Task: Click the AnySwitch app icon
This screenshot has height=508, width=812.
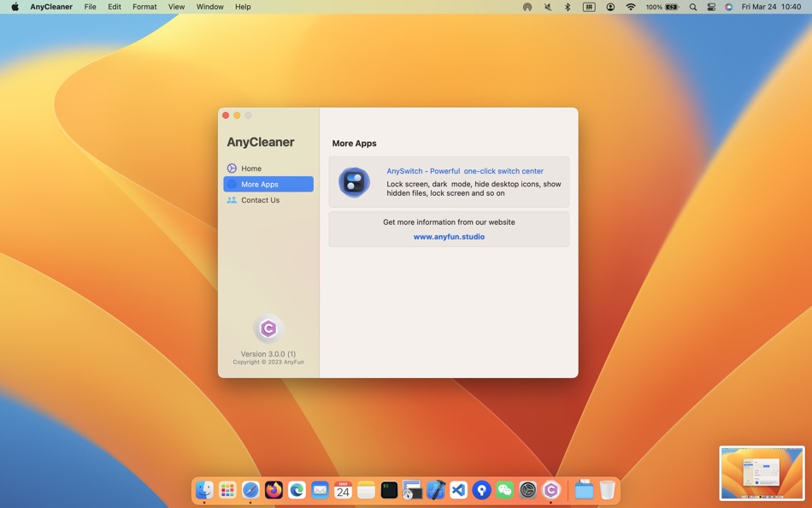Action: click(354, 181)
